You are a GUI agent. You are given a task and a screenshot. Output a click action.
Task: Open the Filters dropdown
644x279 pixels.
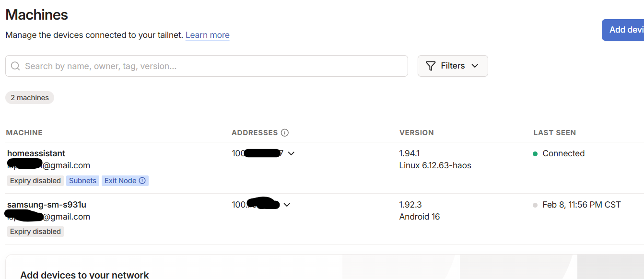click(453, 66)
